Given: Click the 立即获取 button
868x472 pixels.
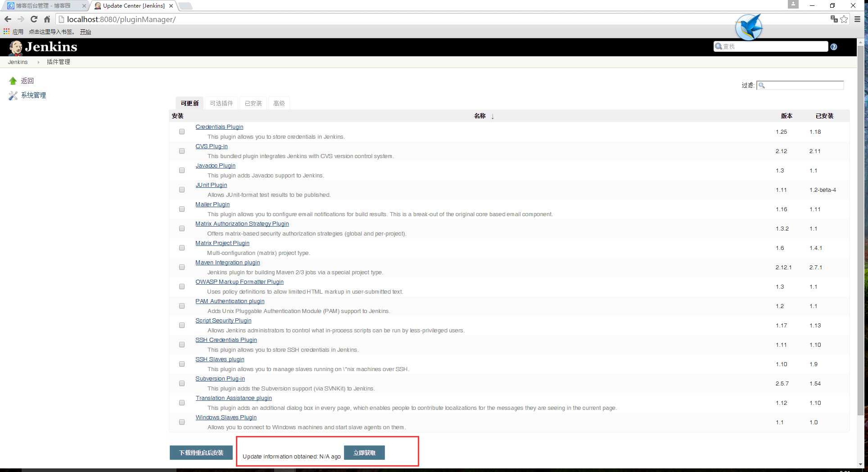Looking at the screenshot, I should pos(364,453).
